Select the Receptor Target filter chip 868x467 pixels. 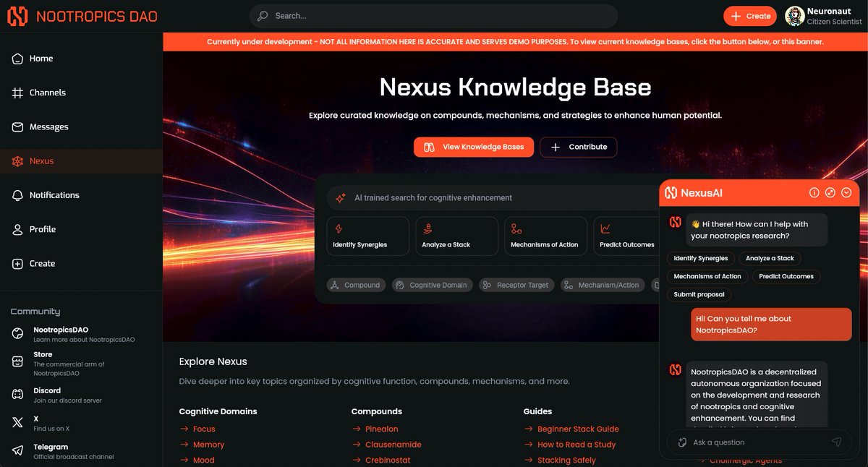pos(516,285)
